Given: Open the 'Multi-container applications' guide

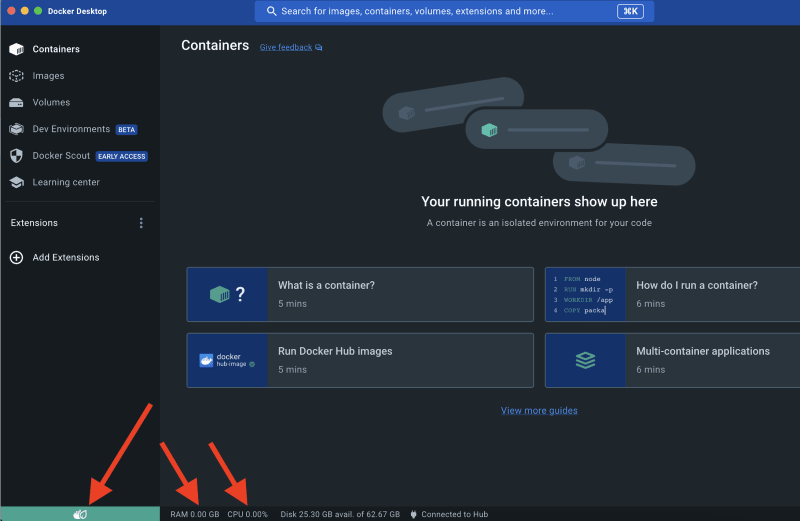Looking at the screenshot, I should click(x=672, y=360).
